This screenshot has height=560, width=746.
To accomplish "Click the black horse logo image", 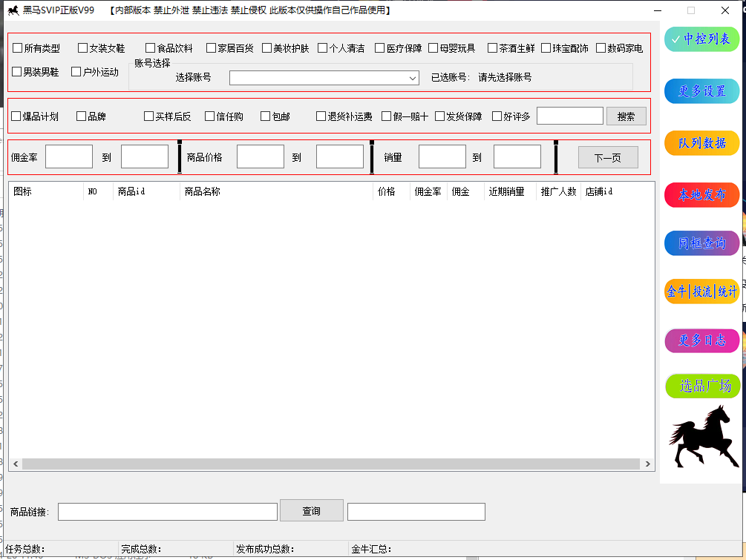I will 701,437.
